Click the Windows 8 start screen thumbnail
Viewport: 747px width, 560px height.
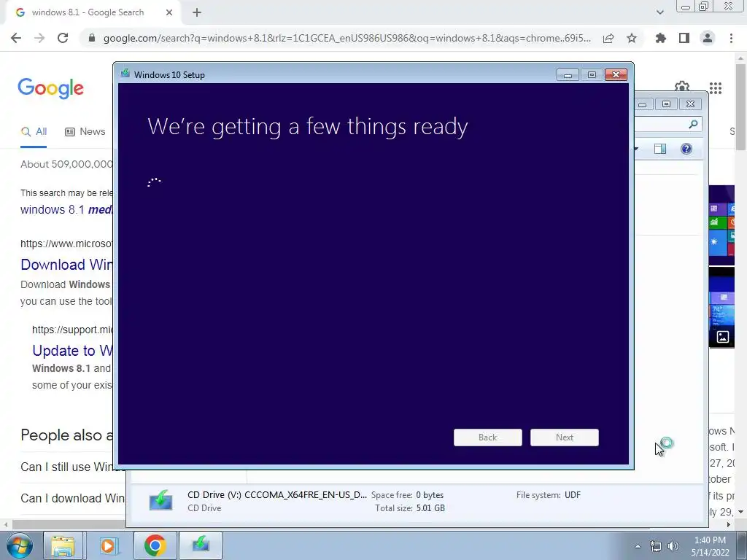pos(721,225)
